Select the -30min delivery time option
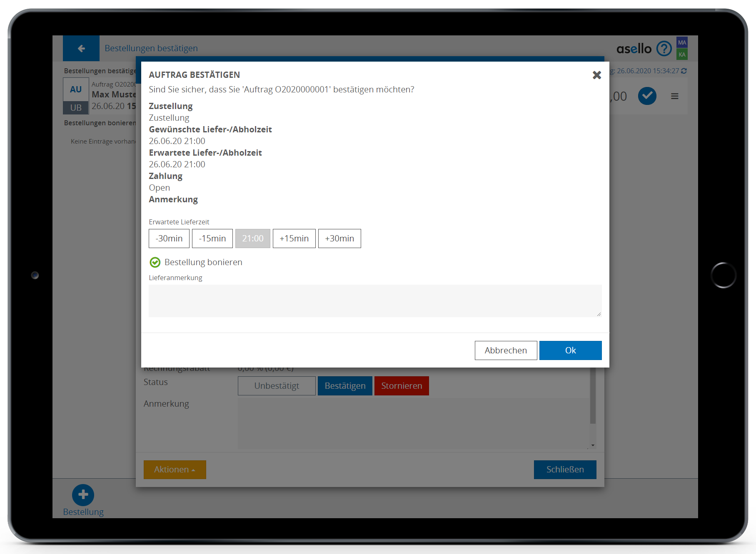The image size is (756, 554). tap(169, 238)
